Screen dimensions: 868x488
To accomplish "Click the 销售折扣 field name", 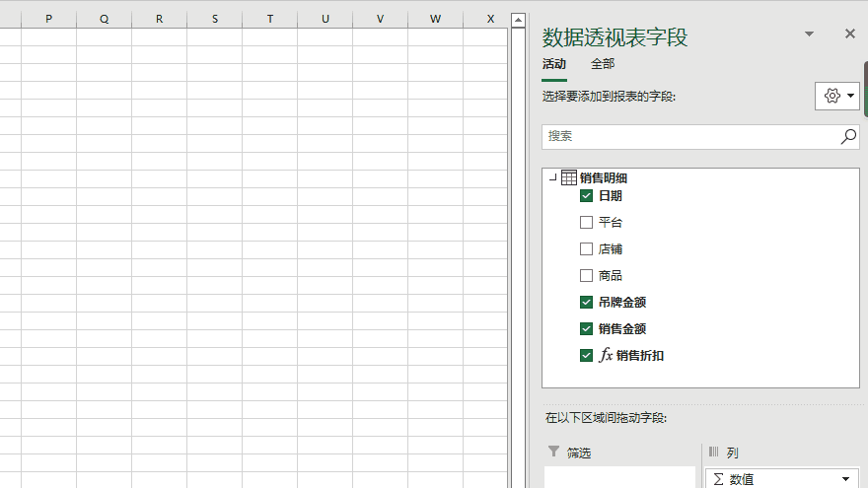I will coord(640,355).
